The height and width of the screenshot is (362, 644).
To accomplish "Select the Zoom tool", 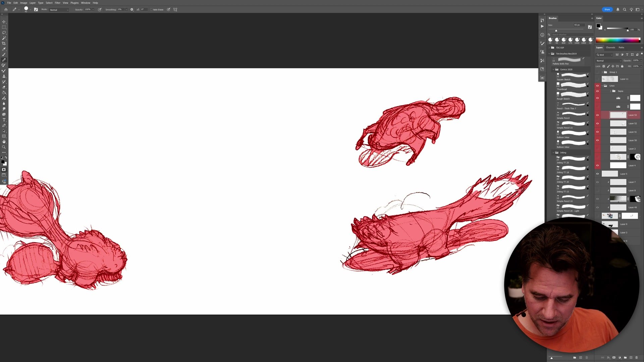I will (x=4, y=147).
